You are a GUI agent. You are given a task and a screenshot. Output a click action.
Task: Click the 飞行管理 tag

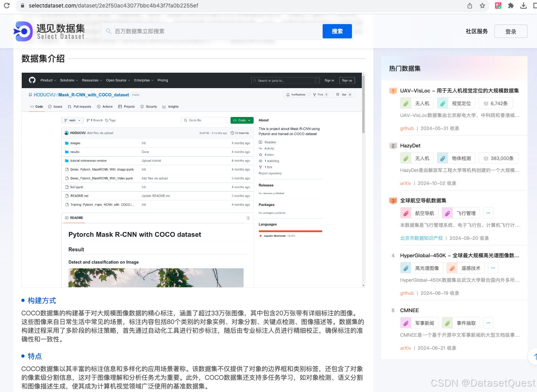click(461, 213)
